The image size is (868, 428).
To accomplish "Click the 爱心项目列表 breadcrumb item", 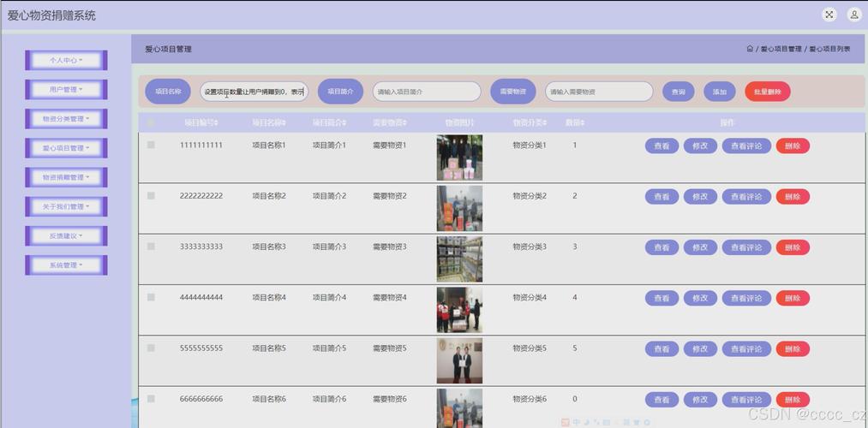I will tap(829, 49).
